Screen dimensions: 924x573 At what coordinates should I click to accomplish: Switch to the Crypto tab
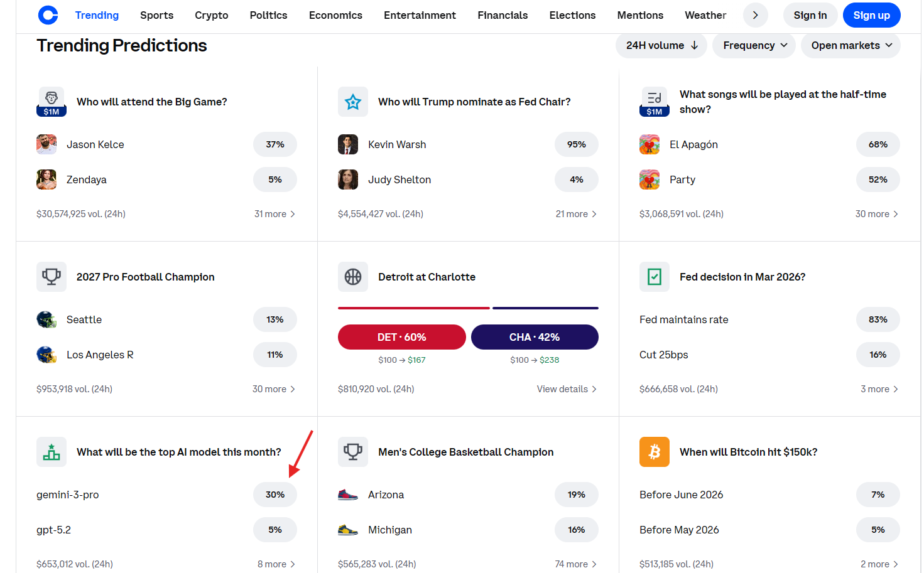coord(211,15)
